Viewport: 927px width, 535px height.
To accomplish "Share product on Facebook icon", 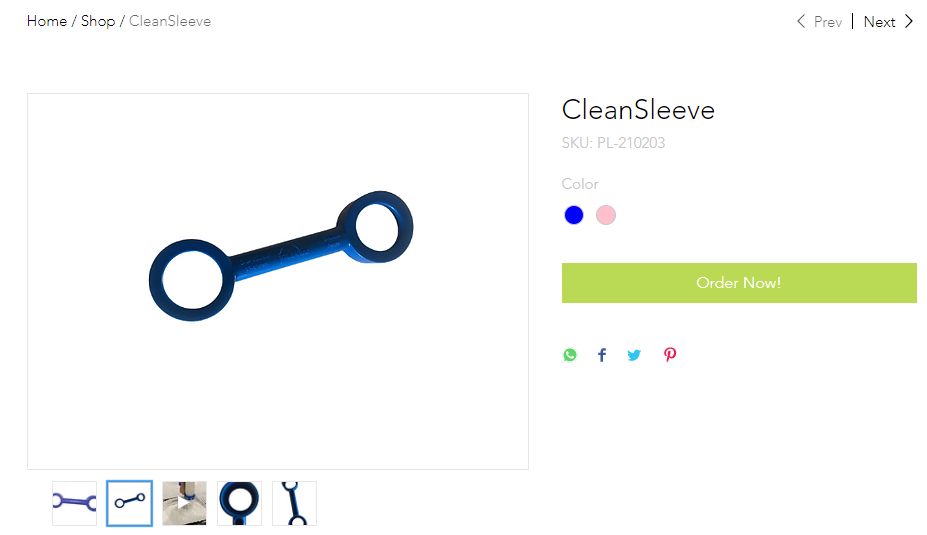I will click(602, 355).
